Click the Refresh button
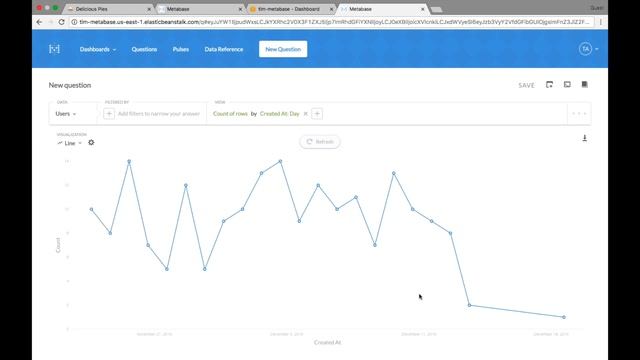Screen dimensions: 640x360 [320, 142]
